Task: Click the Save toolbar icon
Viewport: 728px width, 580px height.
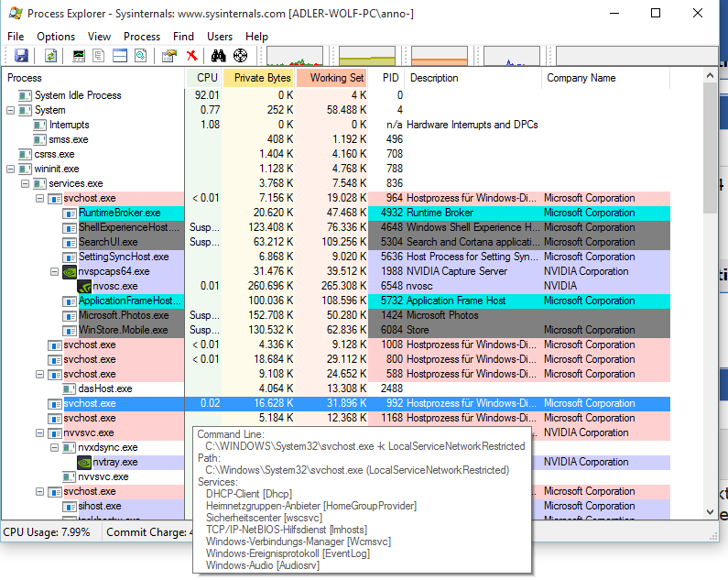Action: pos(21,56)
